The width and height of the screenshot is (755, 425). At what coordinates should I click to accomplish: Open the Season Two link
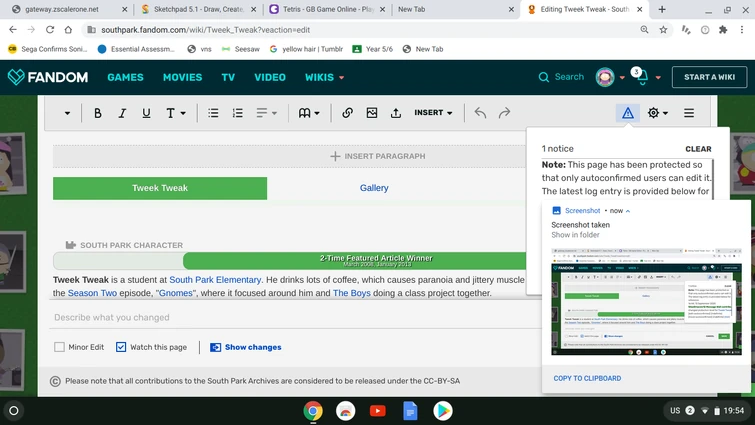point(92,293)
